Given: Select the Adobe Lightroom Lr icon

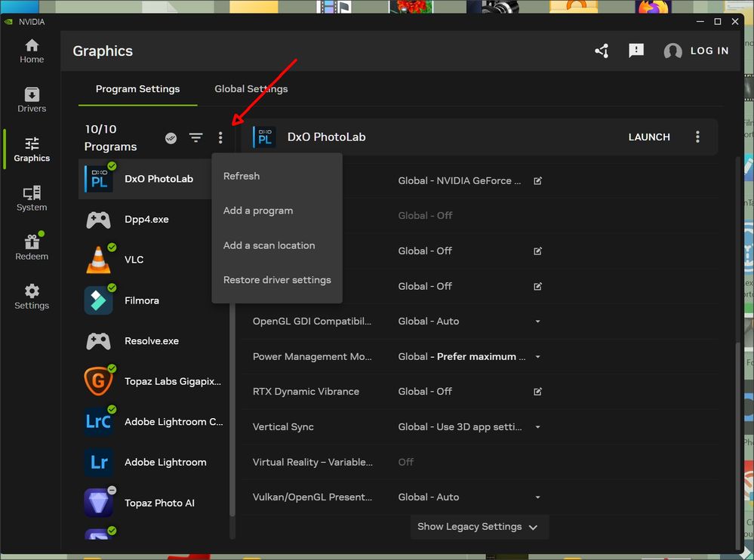Looking at the screenshot, I should click(99, 462).
